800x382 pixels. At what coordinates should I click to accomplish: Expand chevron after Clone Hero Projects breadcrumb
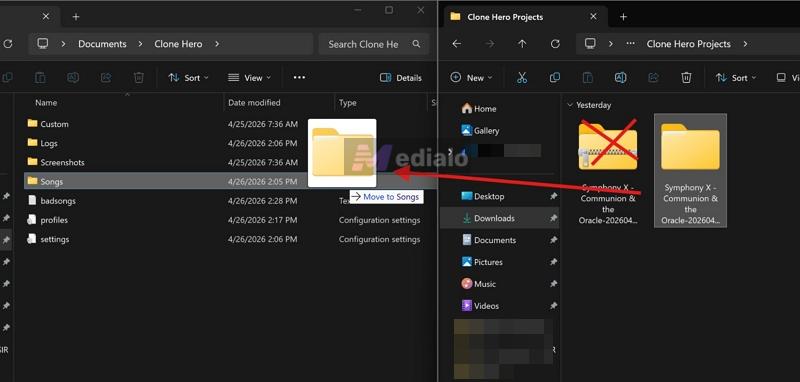(745, 44)
